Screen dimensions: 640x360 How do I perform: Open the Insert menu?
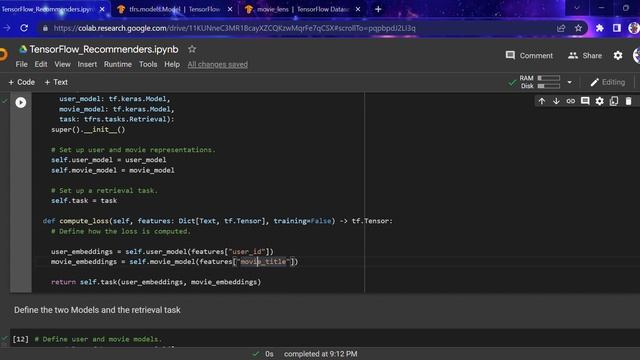click(87, 64)
